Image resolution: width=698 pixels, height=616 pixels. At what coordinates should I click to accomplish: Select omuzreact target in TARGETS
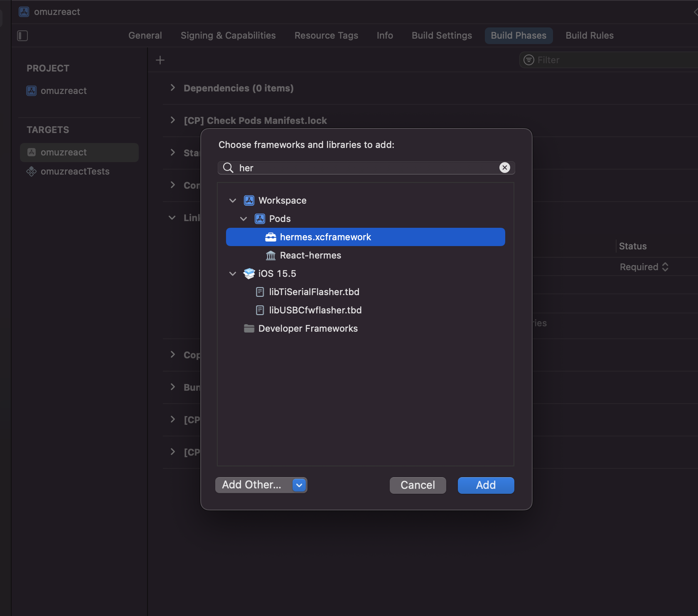[x=79, y=152]
